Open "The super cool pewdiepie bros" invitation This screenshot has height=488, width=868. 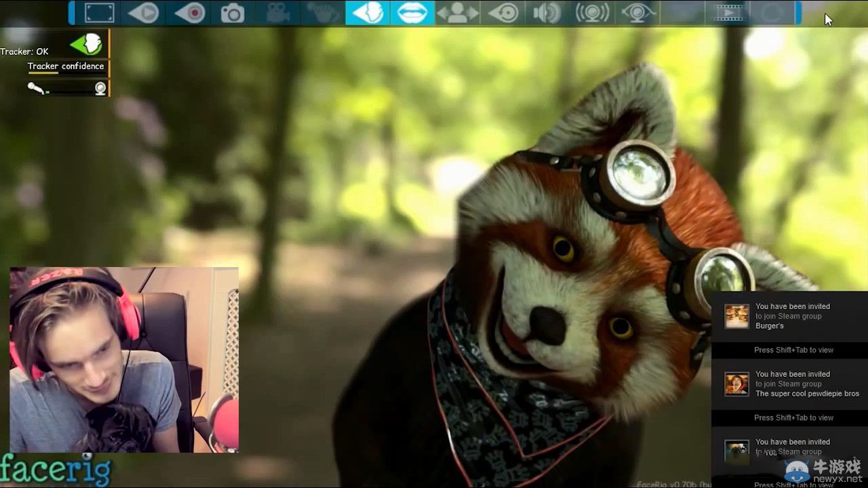coord(789,384)
